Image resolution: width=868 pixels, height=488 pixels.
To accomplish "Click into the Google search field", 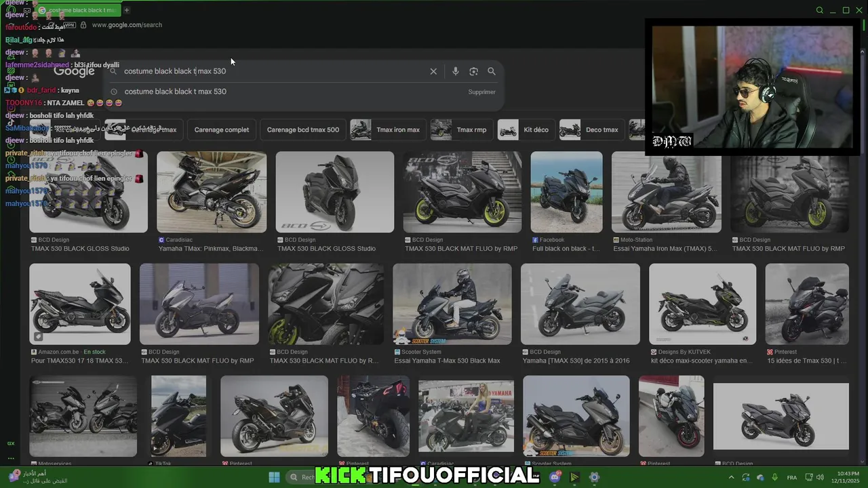I will pyautogui.click(x=271, y=71).
